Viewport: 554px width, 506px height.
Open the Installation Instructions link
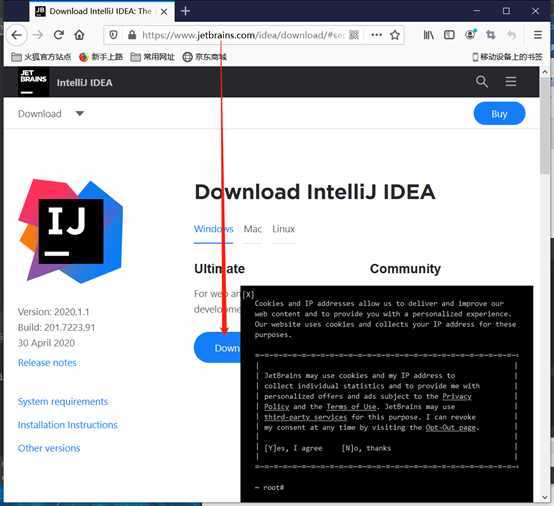[x=67, y=425]
